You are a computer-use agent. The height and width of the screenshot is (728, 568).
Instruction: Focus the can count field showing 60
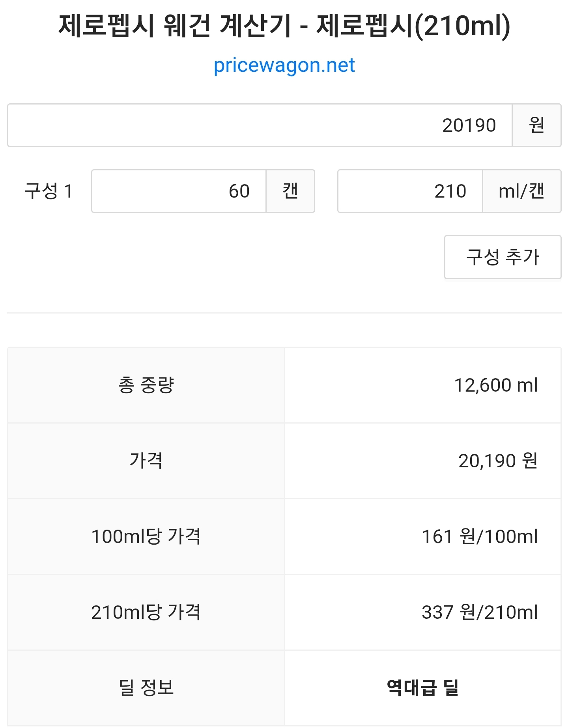coord(179,191)
